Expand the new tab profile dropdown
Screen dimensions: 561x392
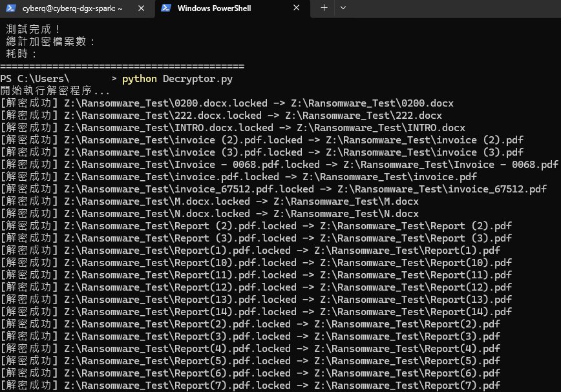[343, 8]
